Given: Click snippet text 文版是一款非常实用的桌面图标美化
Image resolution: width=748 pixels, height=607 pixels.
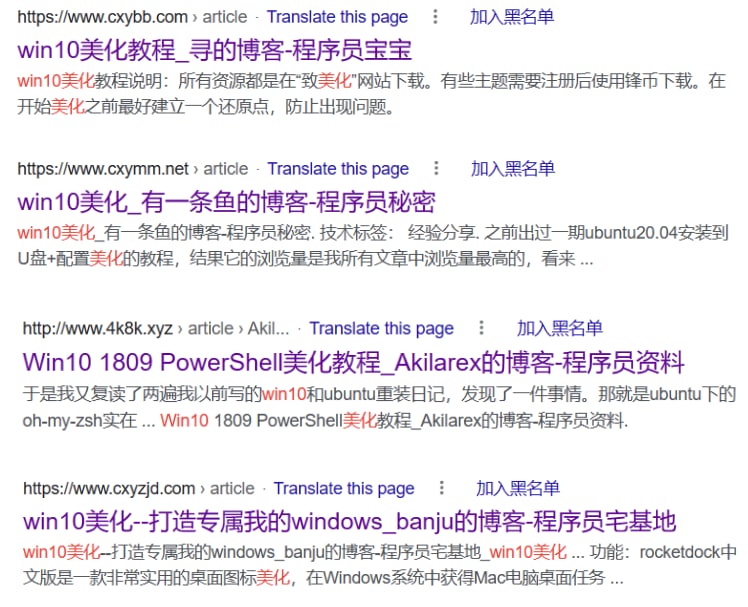Looking at the screenshot, I should pos(156,578).
